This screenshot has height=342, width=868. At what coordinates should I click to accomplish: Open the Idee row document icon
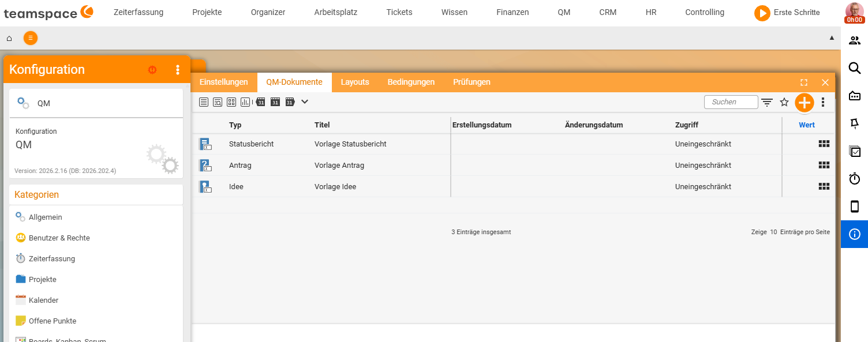click(x=205, y=186)
